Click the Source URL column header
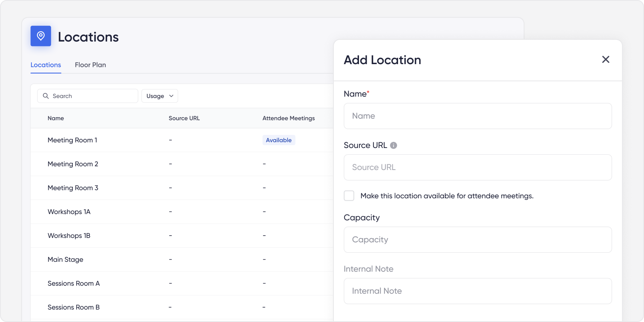This screenshot has width=644, height=322. pyautogui.click(x=184, y=118)
